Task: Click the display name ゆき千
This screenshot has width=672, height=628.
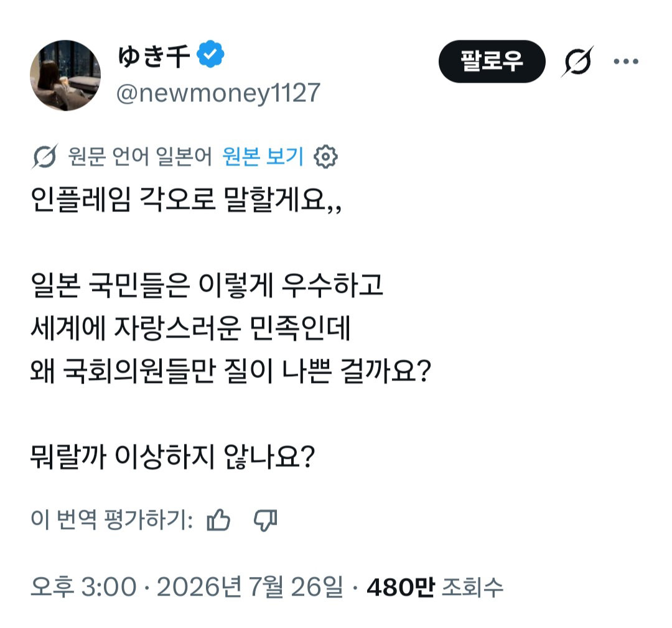Action: pyautogui.click(x=154, y=56)
